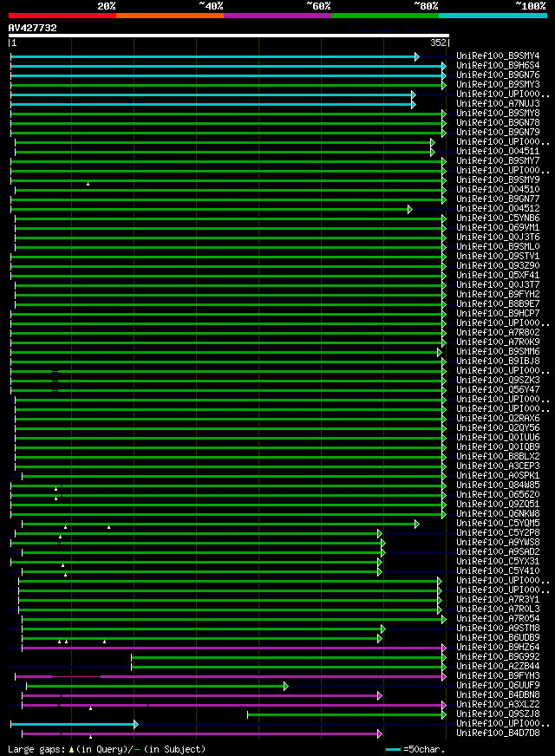The width and height of the screenshot is (555, 756).
Task: Click the green ~80% identity scale segment
Action: pyautogui.click(x=385, y=16)
